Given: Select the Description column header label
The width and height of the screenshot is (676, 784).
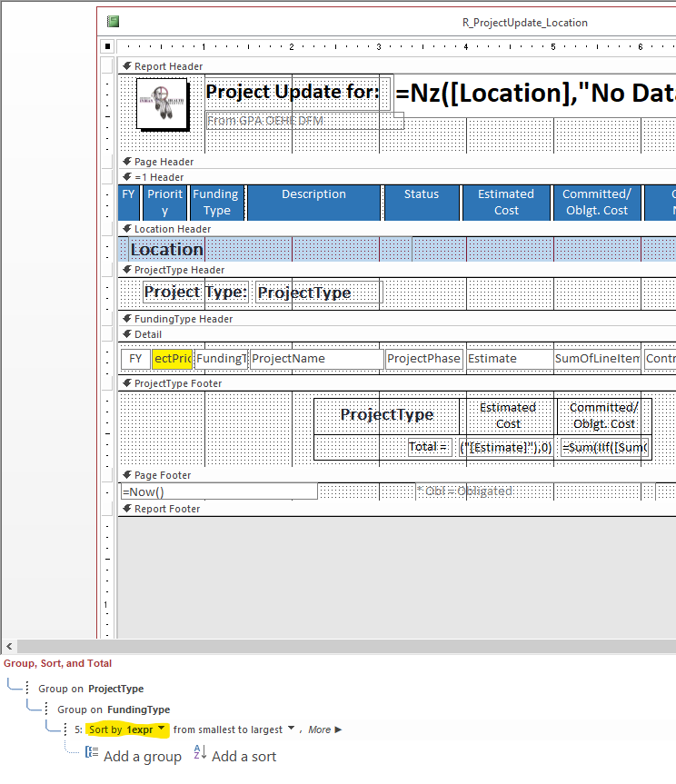Looking at the screenshot, I should pos(314,203).
